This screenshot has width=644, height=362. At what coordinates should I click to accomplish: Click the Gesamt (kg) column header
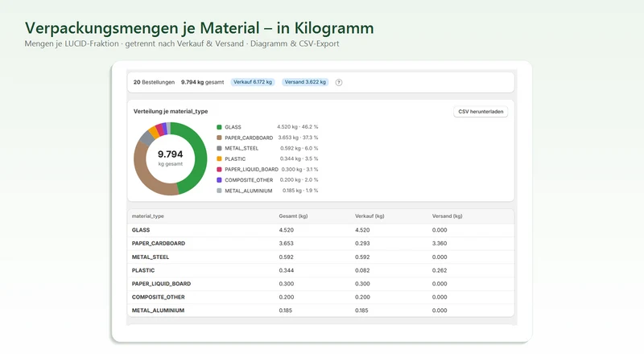(x=293, y=216)
